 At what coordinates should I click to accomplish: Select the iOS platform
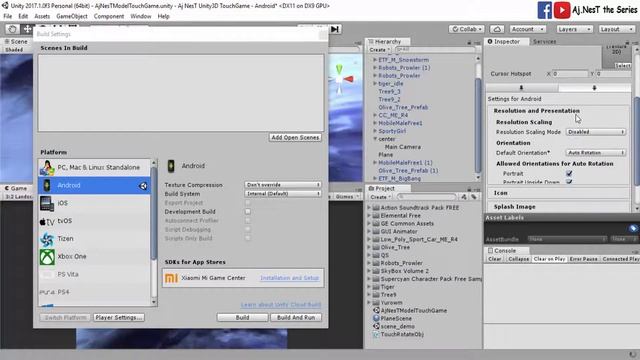pyautogui.click(x=94, y=203)
